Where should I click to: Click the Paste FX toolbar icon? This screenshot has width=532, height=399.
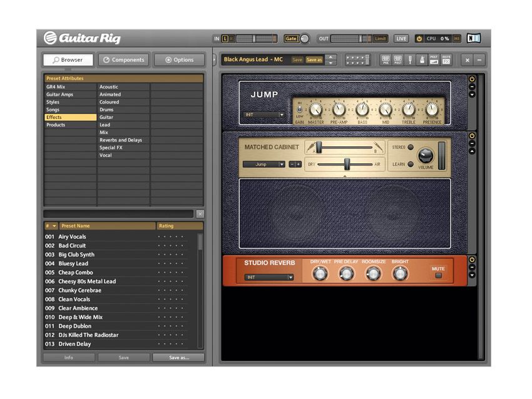tap(446, 59)
